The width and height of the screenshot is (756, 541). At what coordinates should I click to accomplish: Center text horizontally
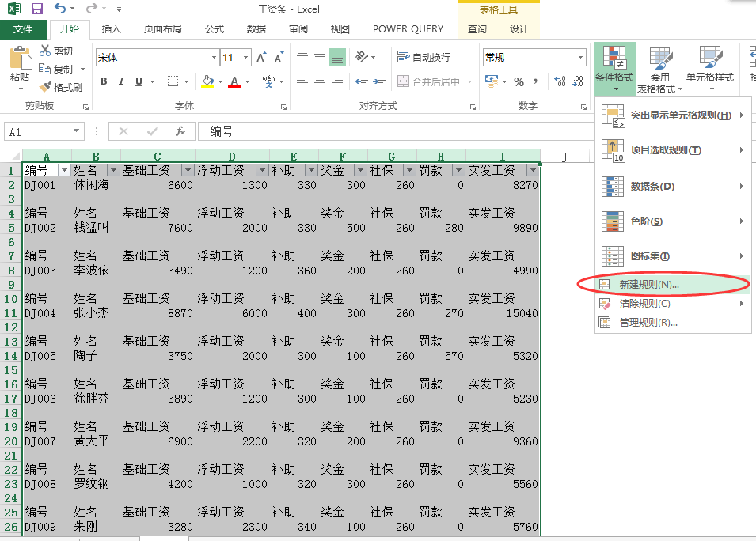[320, 81]
